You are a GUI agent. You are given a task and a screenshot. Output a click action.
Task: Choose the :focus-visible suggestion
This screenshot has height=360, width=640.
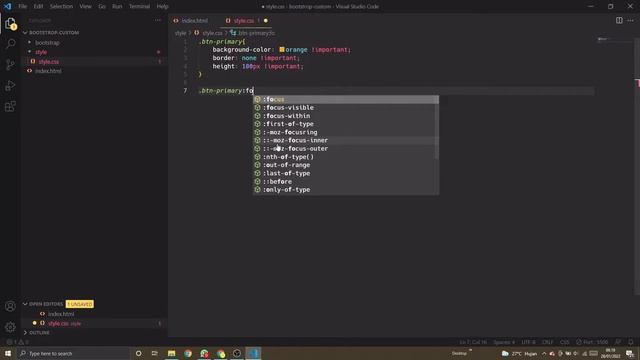coord(346,107)
